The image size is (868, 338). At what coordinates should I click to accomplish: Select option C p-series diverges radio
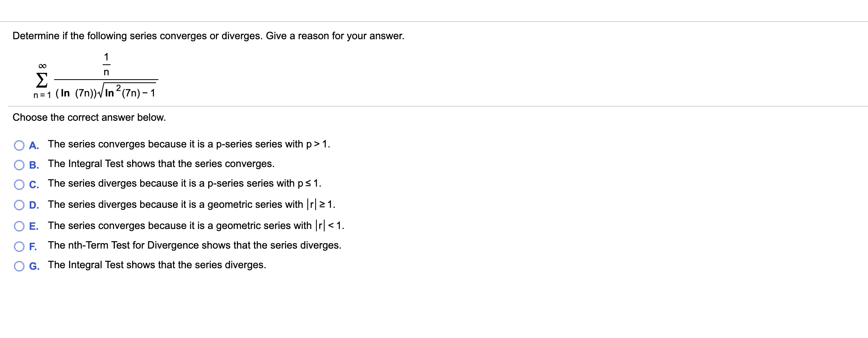19,185
